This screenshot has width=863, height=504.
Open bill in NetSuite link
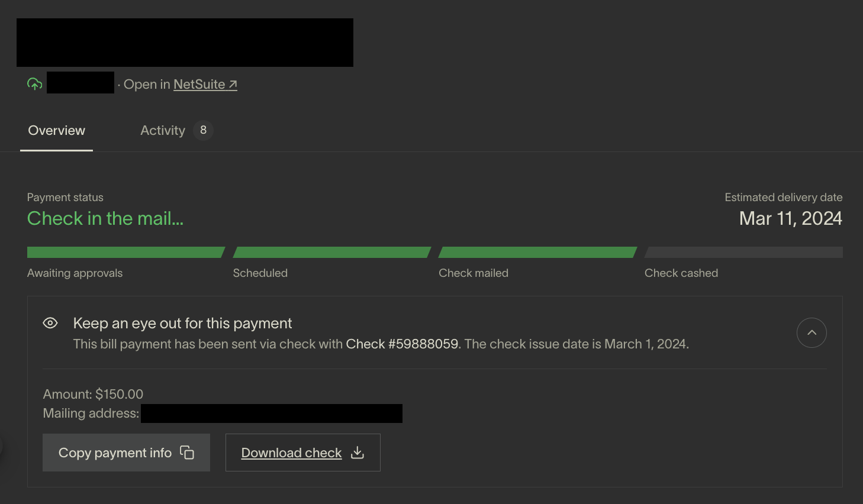[205, 85]
